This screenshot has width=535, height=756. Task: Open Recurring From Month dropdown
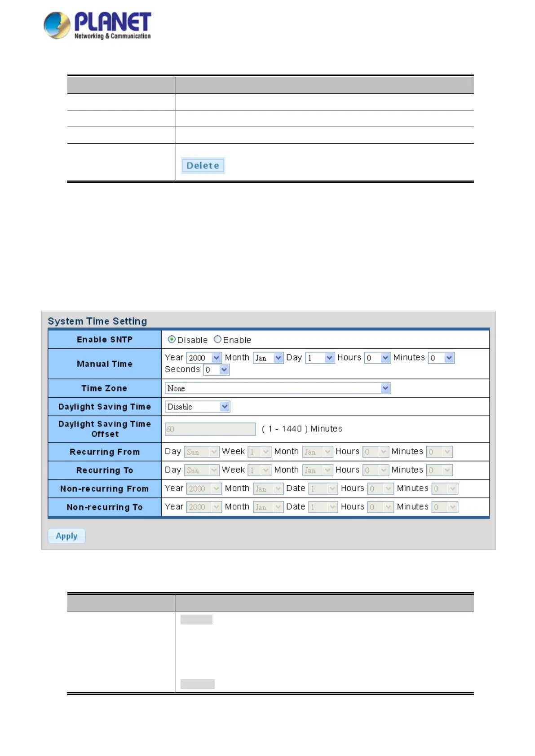pos(318,452)
